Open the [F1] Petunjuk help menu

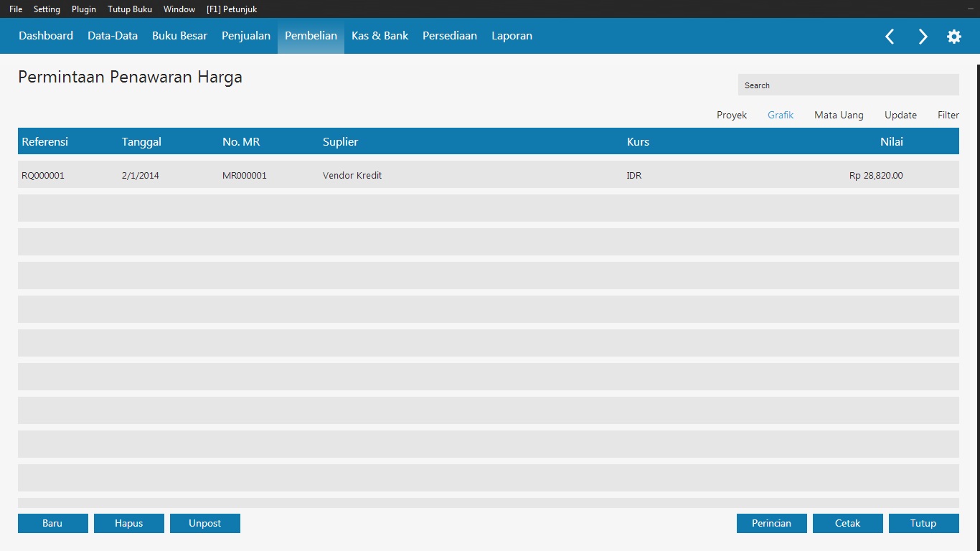click(x=232, y=9)
